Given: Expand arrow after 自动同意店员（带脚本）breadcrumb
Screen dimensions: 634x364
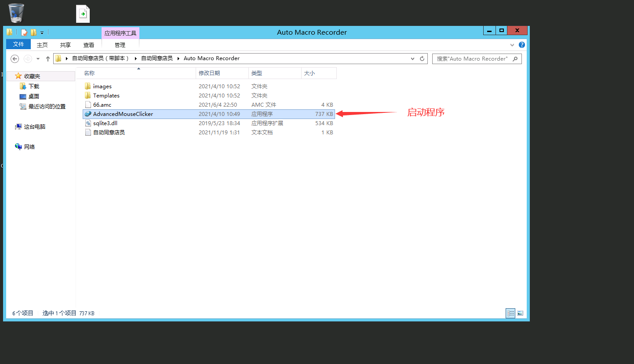Looking at the screenshot, I should (136, 58).
